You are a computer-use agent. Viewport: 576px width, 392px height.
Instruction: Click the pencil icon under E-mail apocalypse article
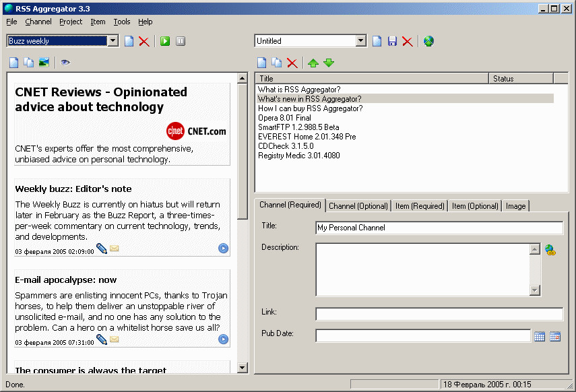pos(102,339)
